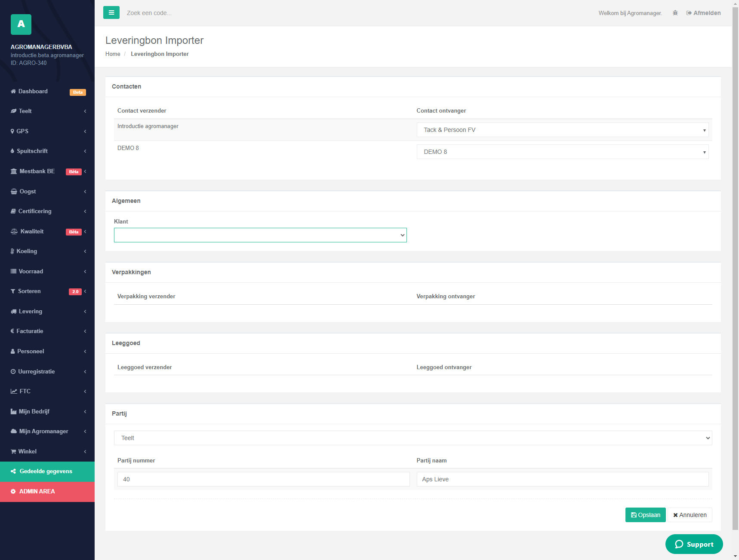Click the Winkel shopping cart icon
739x560 pixels.
click(13, 451)
